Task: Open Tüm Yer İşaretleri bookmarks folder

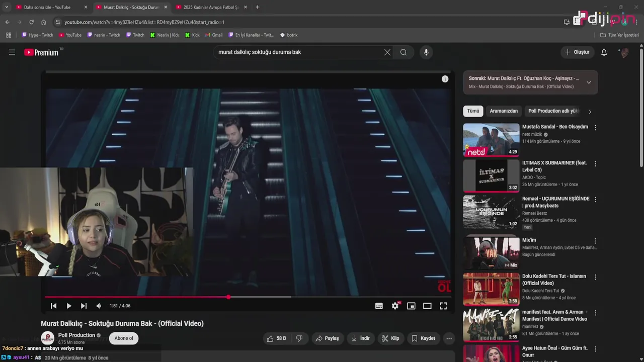Action: click(x=620, y=35)
